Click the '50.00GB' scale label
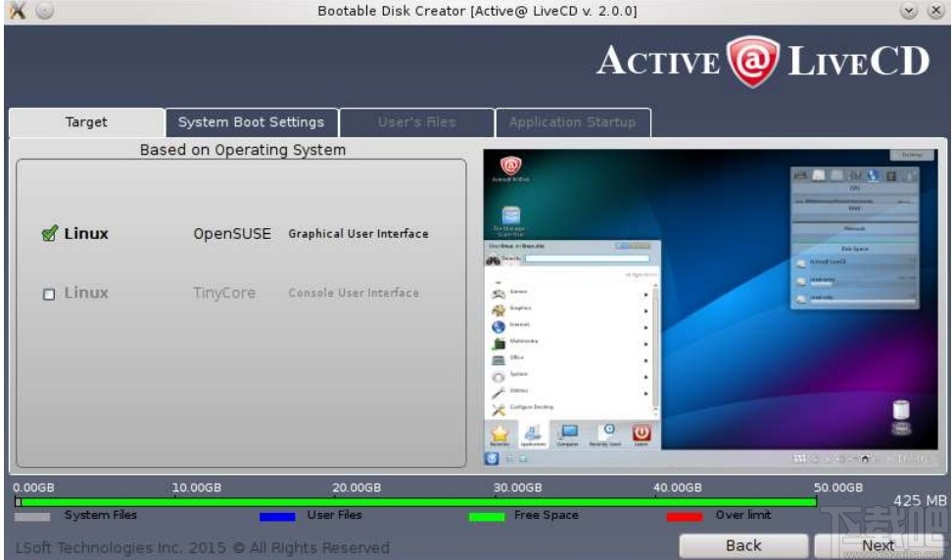This screenshot has height=560, width=952. coord(837,488)
